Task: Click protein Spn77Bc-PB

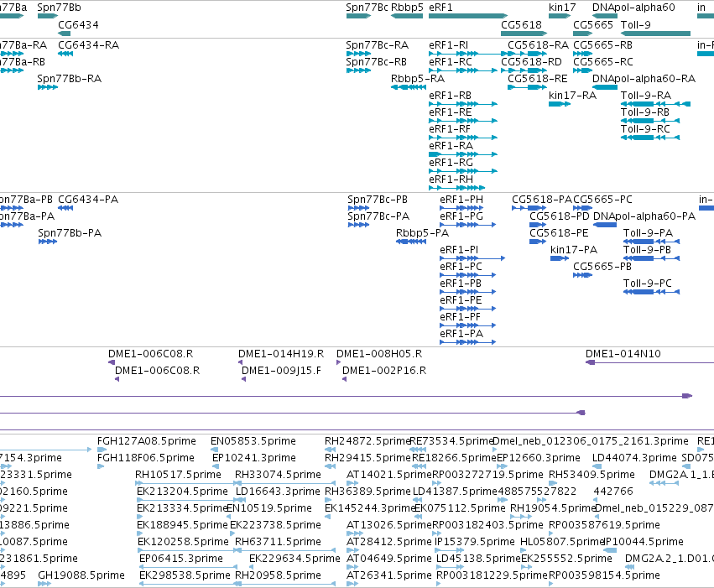Action: [378, 200]
